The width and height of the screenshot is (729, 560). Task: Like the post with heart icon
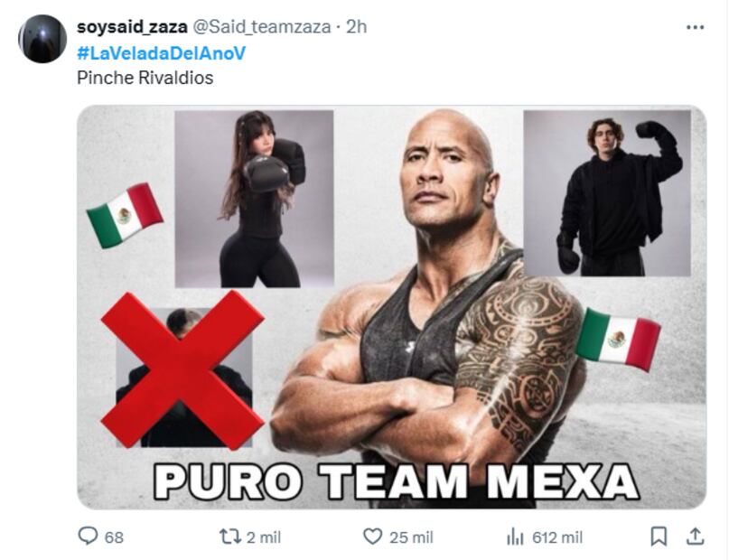coord(372,537)
